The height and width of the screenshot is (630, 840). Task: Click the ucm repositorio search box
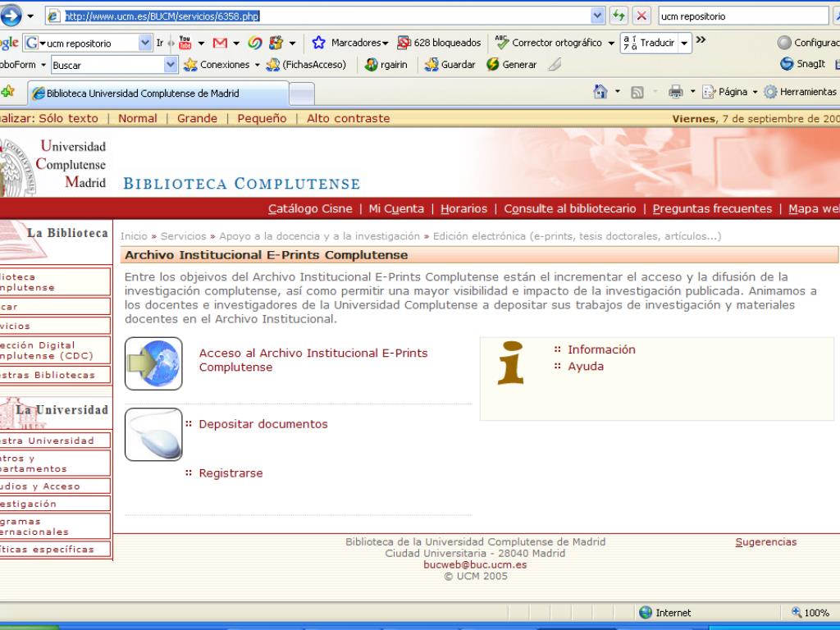[742, 16]
